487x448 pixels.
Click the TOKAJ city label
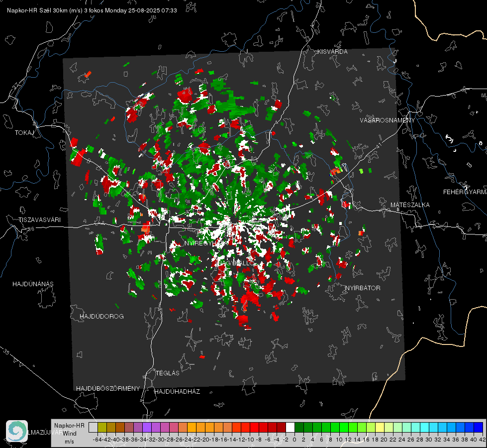[24, 133]
